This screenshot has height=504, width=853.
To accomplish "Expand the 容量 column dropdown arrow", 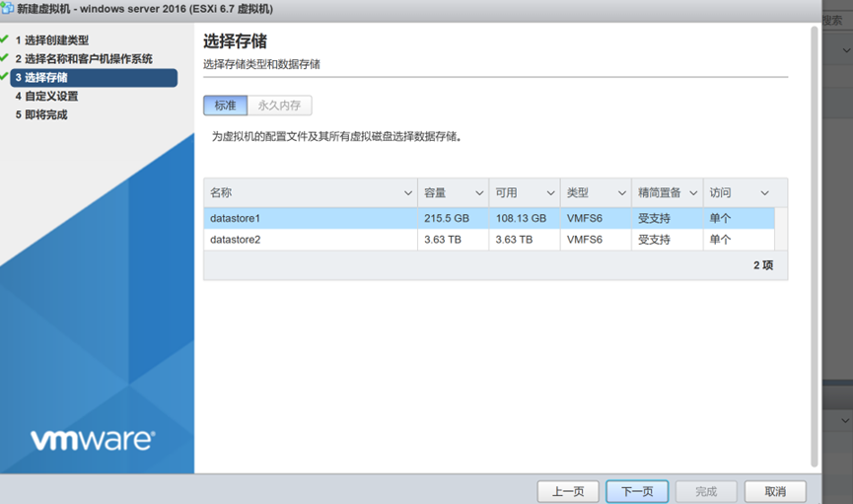I will click(x=479, y=192).
